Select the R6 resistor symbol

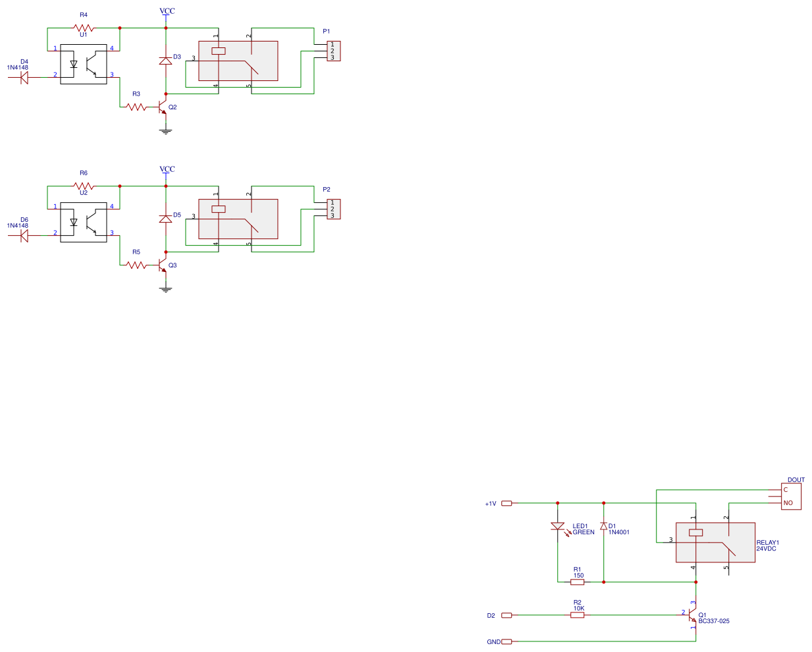coord(84,186)
